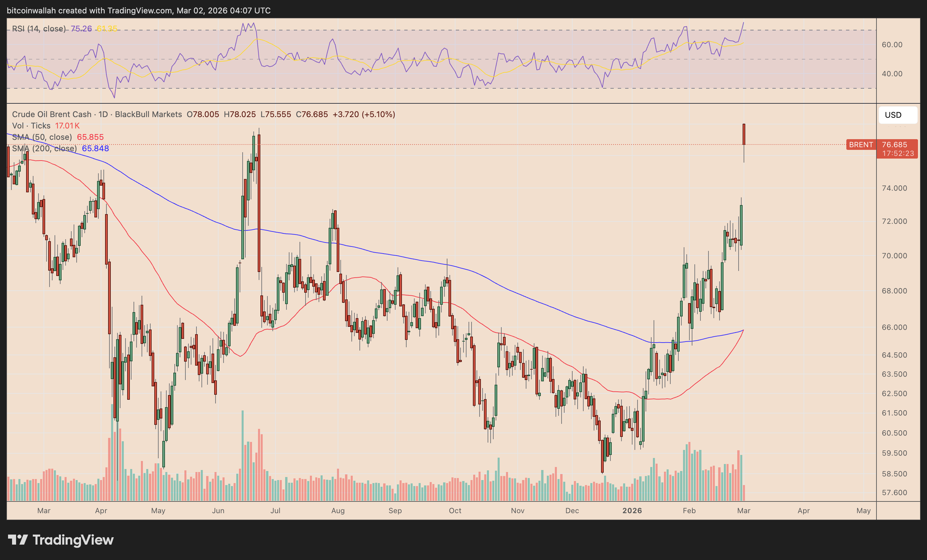
Task: Select the SMA (200, close) legend
Action: [x=44, y=149]
